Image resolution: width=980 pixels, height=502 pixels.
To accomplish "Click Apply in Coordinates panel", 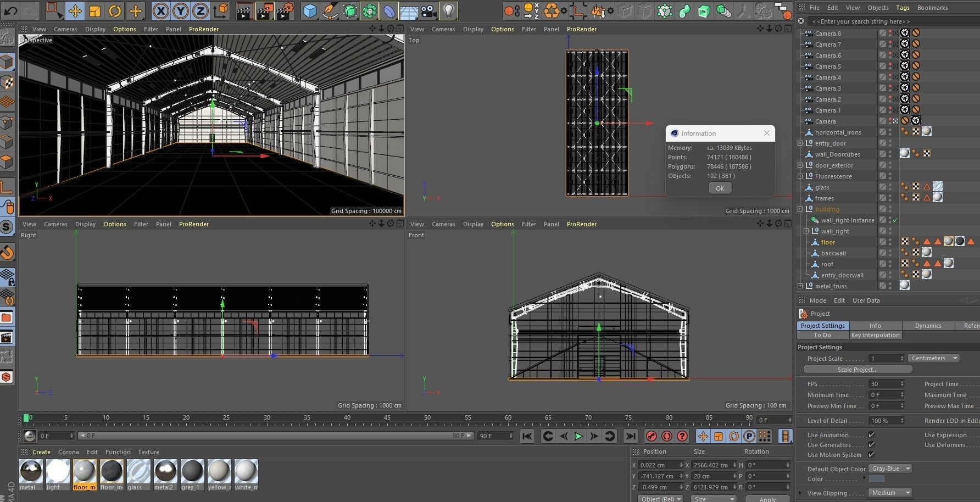I will [x=767, y=499].
